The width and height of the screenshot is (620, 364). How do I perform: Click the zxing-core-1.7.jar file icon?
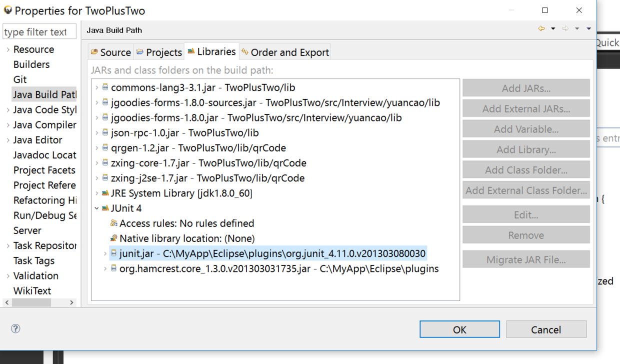pyautogui.click(x=105, y=163)
